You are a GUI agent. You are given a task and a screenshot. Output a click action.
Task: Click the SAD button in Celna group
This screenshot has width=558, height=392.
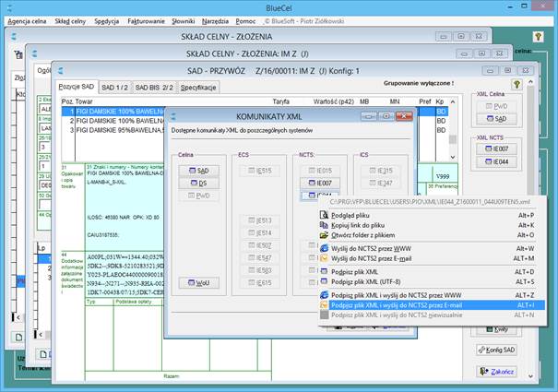pyautogui.click(x=199, y=171)
